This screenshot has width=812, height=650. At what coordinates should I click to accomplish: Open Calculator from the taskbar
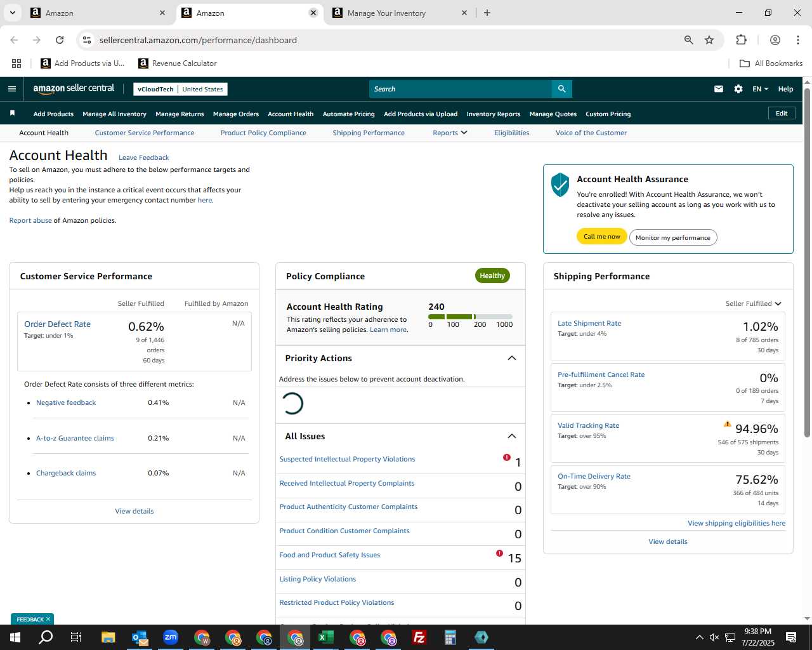tap(450, 637)
